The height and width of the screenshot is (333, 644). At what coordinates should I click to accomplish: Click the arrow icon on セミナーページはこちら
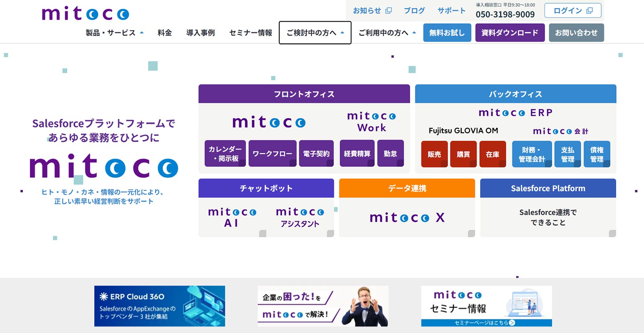(x=512, y=323)
